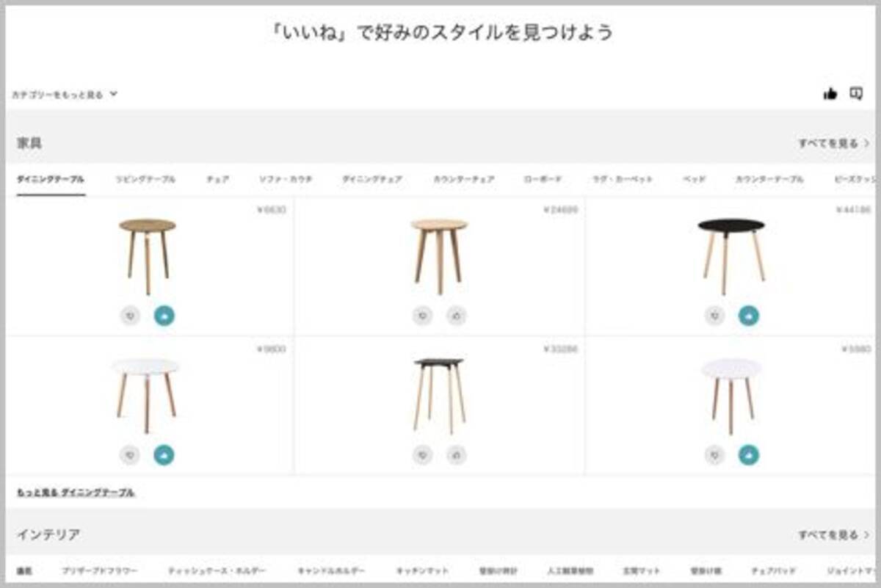Click the feedback speech-bubble icon in the header
The image size is (881, 588).
pyautogui.click(x=856, y=93)
